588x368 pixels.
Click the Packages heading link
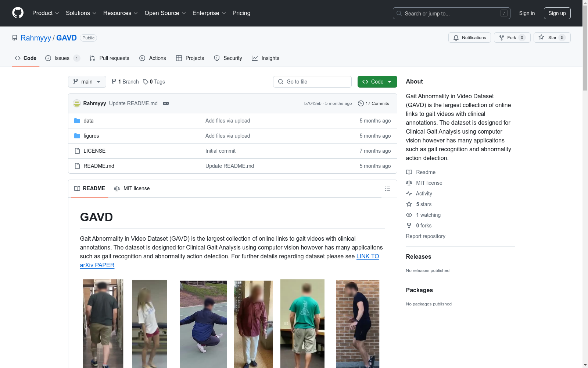419,290
